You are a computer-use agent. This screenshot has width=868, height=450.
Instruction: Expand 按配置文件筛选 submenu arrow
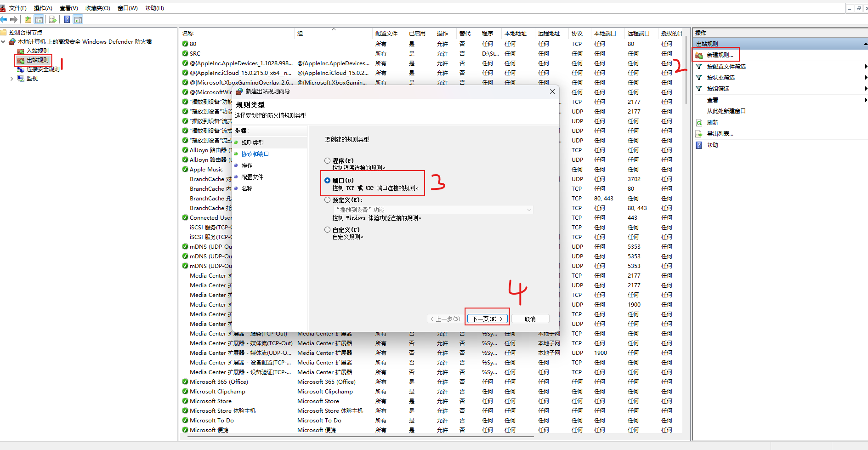pos(866,67)
